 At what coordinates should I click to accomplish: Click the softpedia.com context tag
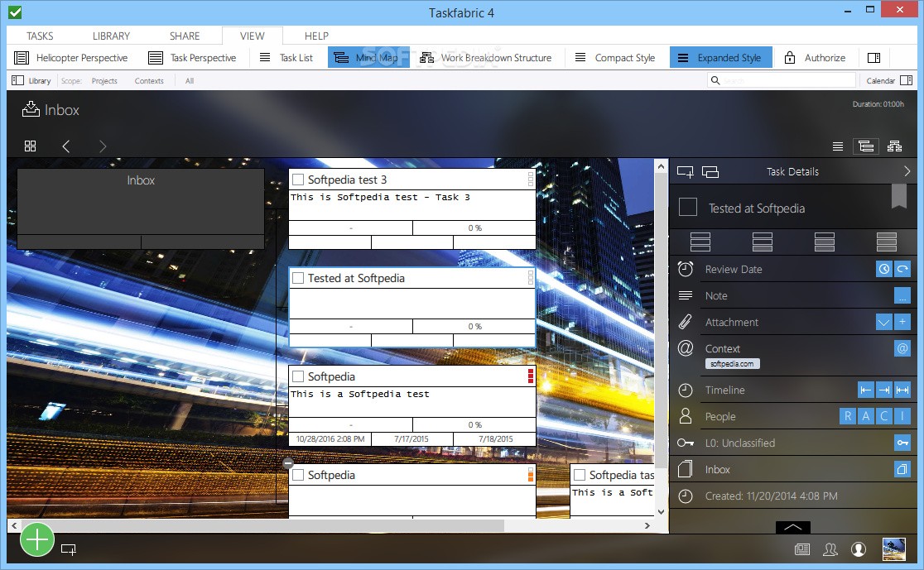tap(732, 364)
